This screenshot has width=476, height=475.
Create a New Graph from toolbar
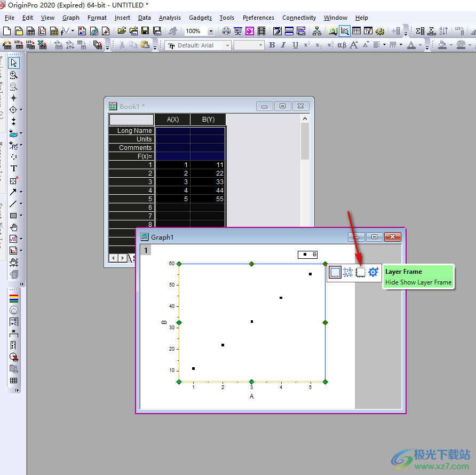click(x=43, y=31)
